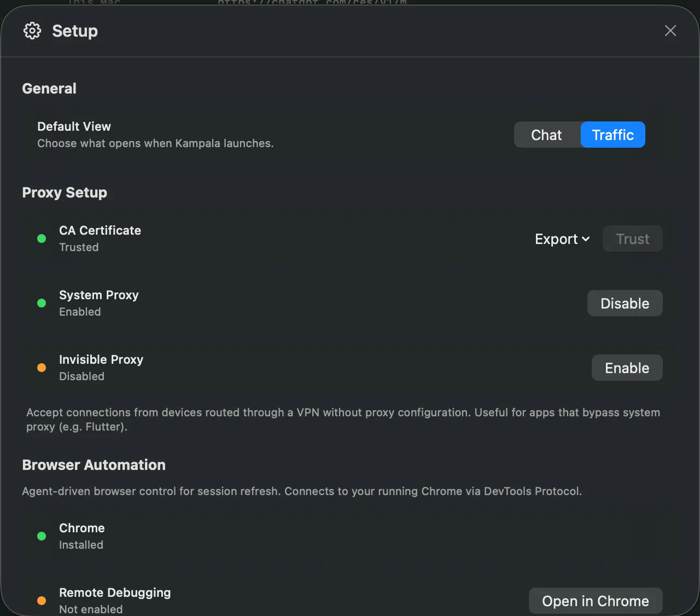Screen dimensions: 700x616
Task: Click the Remote Debugging label
Action: [115, 592]
